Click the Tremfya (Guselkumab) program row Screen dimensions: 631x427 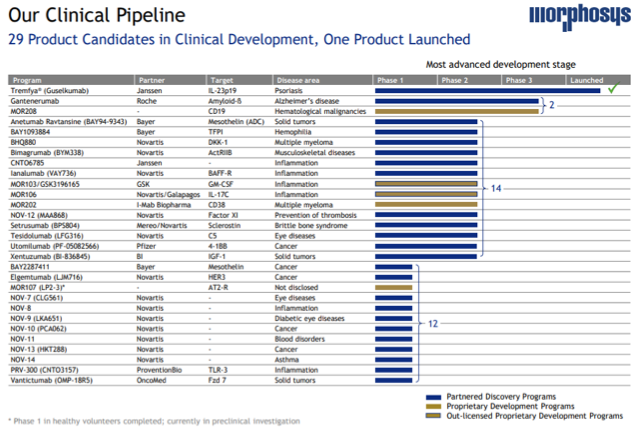[x=48, y=90]
